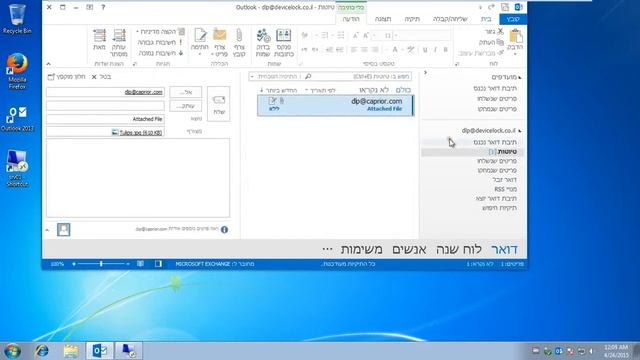
Task: Click the font color A icon
Action: (395, 49)
